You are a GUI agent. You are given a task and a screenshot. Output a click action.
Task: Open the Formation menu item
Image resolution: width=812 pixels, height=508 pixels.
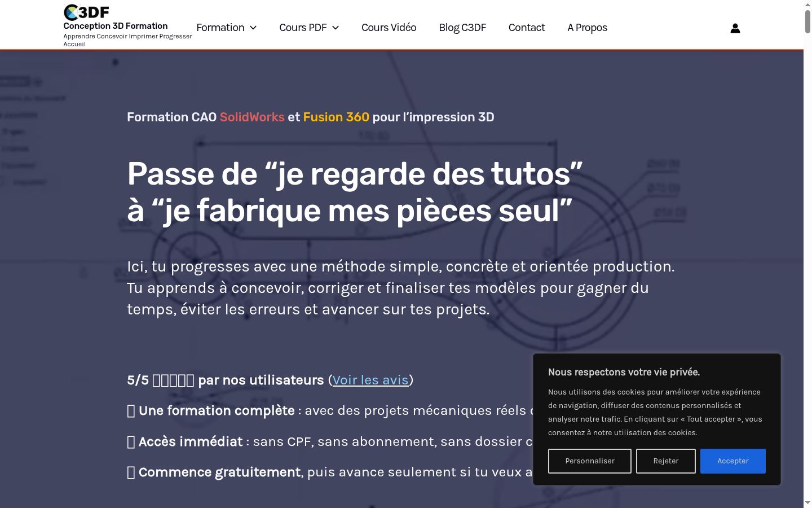coord(220,28)
